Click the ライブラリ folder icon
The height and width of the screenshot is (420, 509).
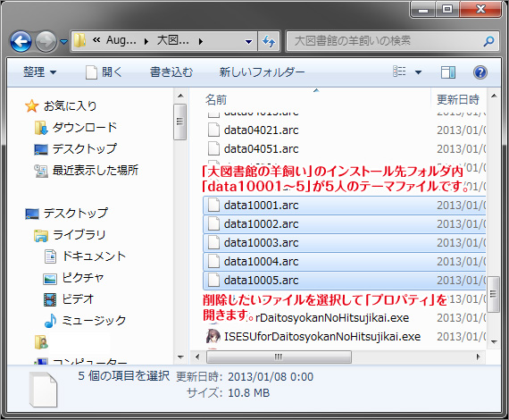(x=41, y=236)
